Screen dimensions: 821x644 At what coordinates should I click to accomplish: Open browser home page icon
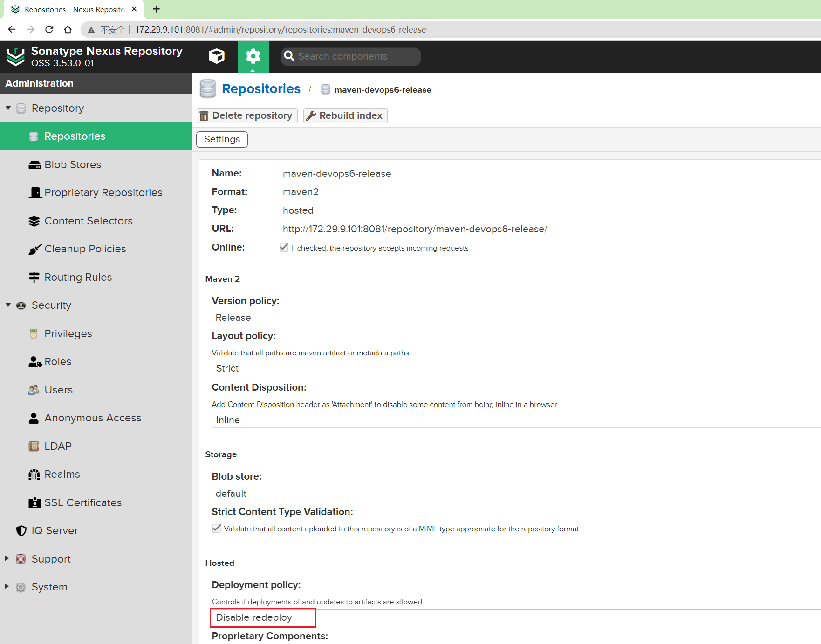click(68, 29)
